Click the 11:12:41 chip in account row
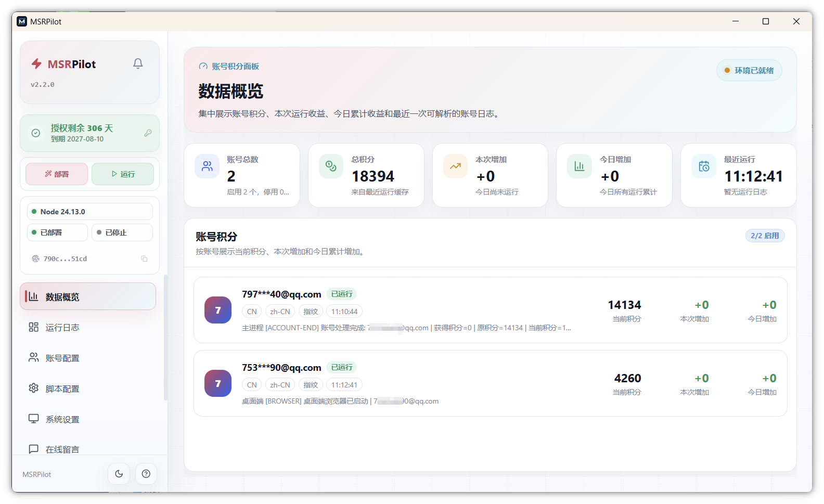The width and height of the screenshot is (824, 504). tap(344, 385)
